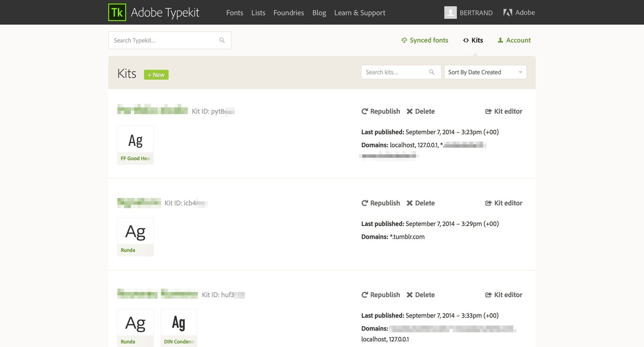Open FF Good Headline font thumbnail
Image resolution: width=644 pixels, height=347 pixels.
(135, 145)
